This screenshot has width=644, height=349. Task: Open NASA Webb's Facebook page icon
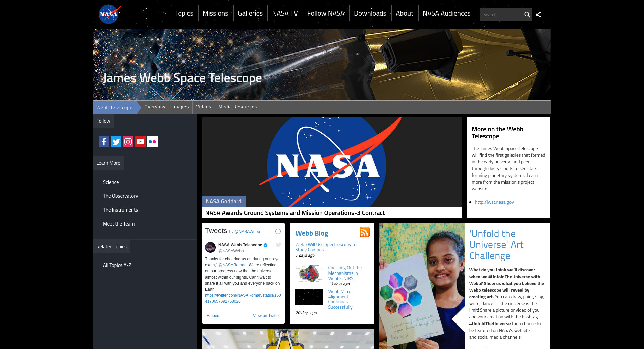coord(104,142)
